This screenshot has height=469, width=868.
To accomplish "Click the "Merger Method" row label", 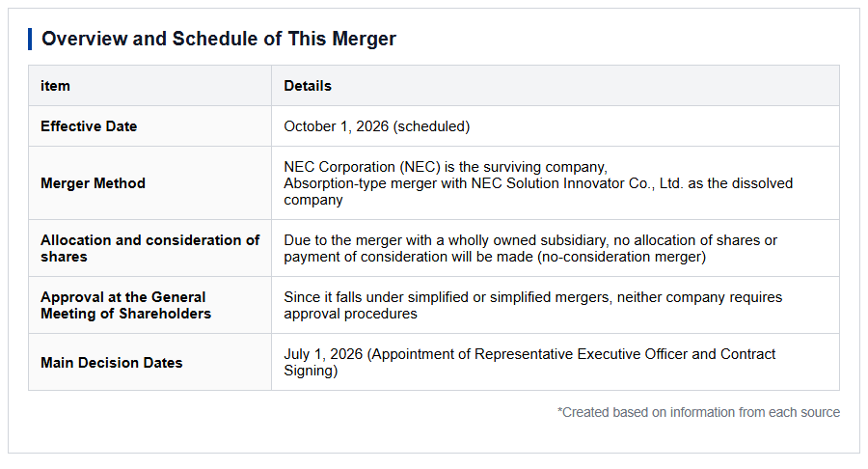I will point(93,183).
